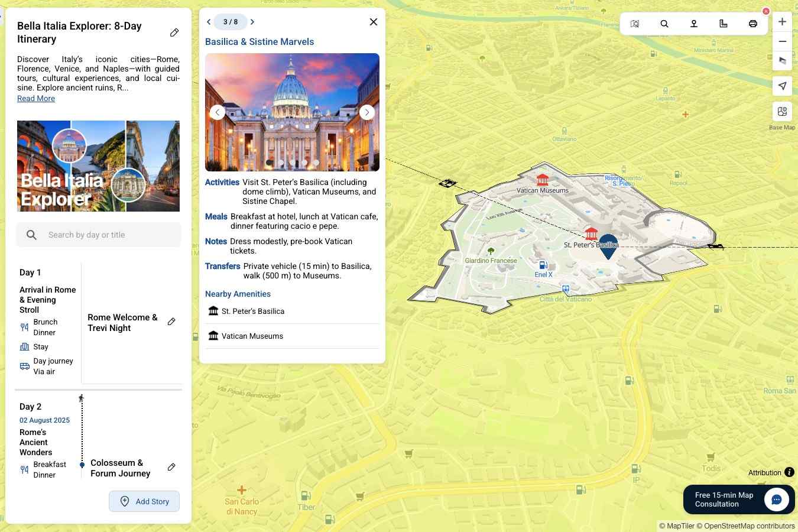Click the Day 2 meals fork-knife icon
This screenshot has width=798, height=532.
pyautogui.click(x=24, y=470)
